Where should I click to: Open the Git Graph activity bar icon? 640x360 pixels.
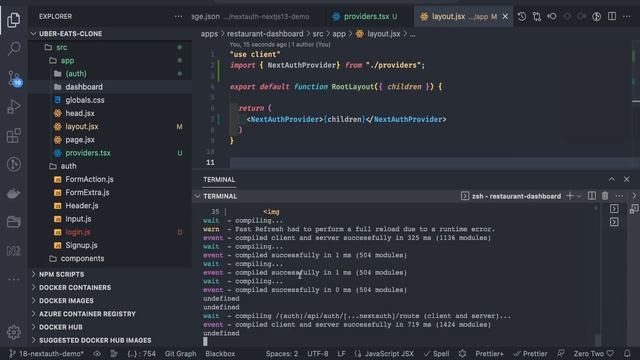point(13,164)
